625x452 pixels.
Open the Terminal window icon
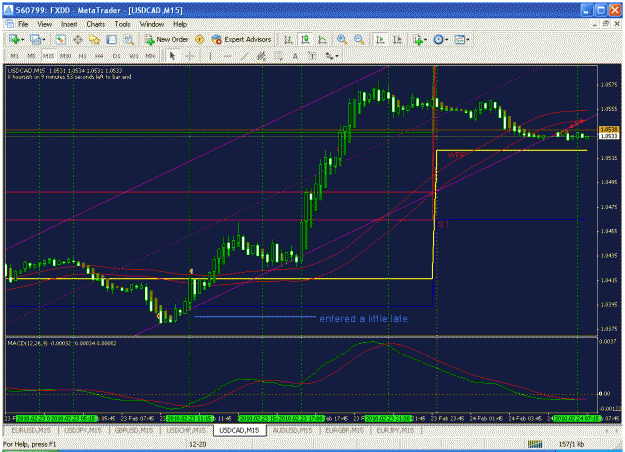click(112, 39)
